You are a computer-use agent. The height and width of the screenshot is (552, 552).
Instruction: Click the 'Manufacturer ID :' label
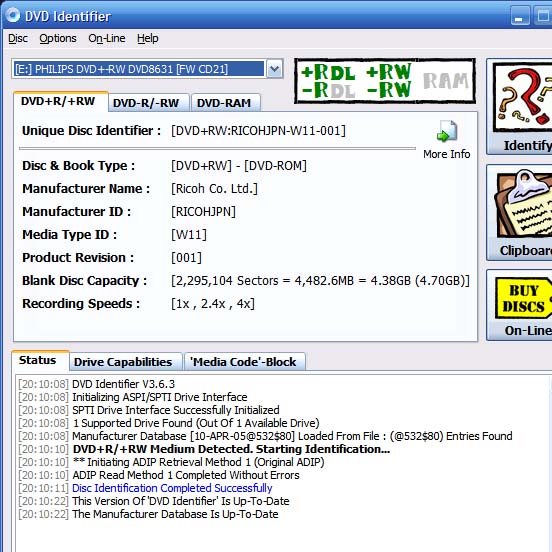76,212
